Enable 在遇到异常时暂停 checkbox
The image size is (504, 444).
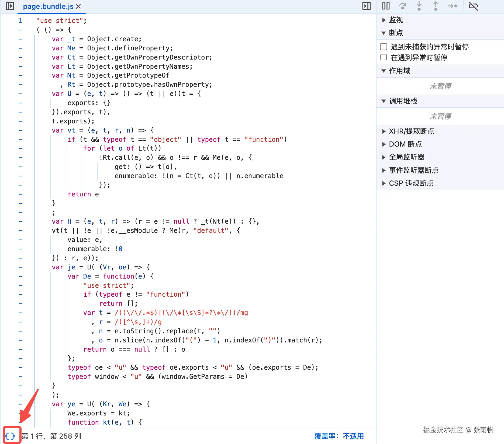tap(384, 57)
